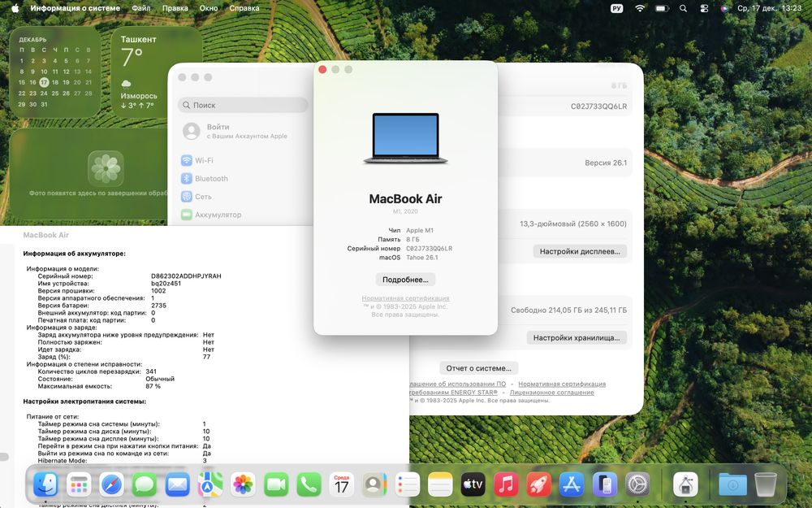Click the Photos widget on desktop
Image resolution: width=812 pixels, height=508 pixels.
pos(88,174)
